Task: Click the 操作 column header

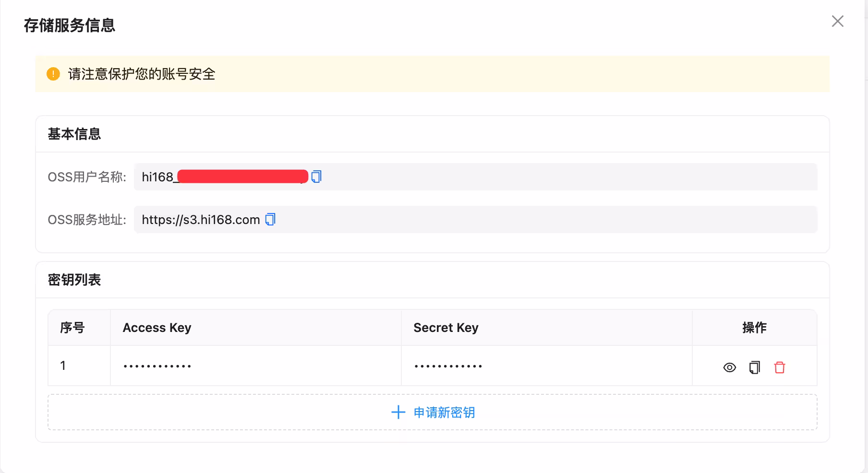Action: pos(754,328)
